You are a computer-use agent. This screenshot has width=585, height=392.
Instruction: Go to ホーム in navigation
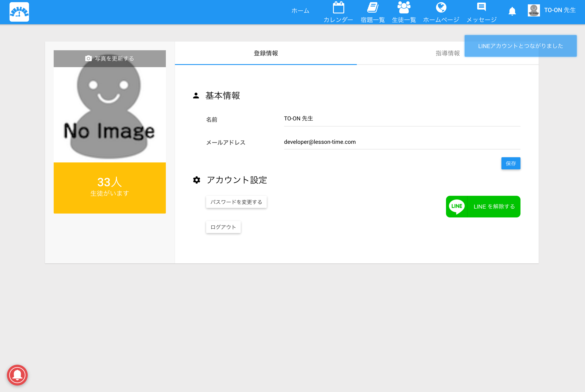[x=300, y=11]
